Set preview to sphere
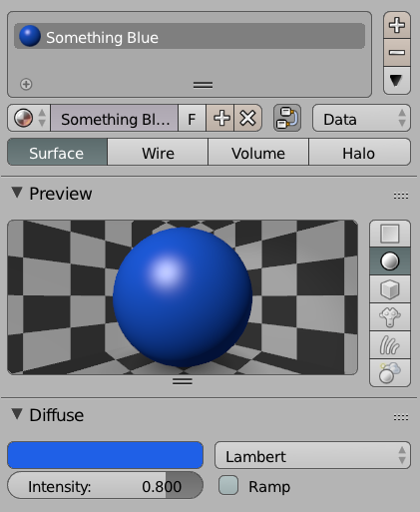Viewport: 420px width, 512px height. point(390,261)
